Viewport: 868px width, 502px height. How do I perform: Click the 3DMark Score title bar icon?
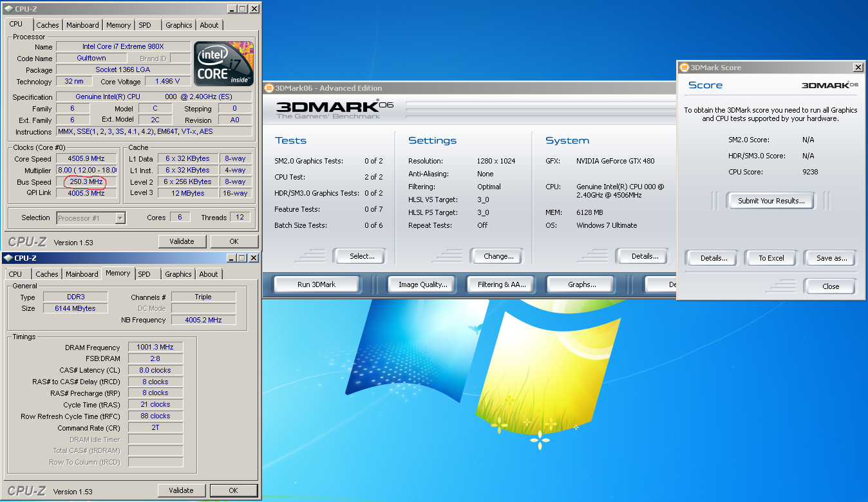coord(684,68)
